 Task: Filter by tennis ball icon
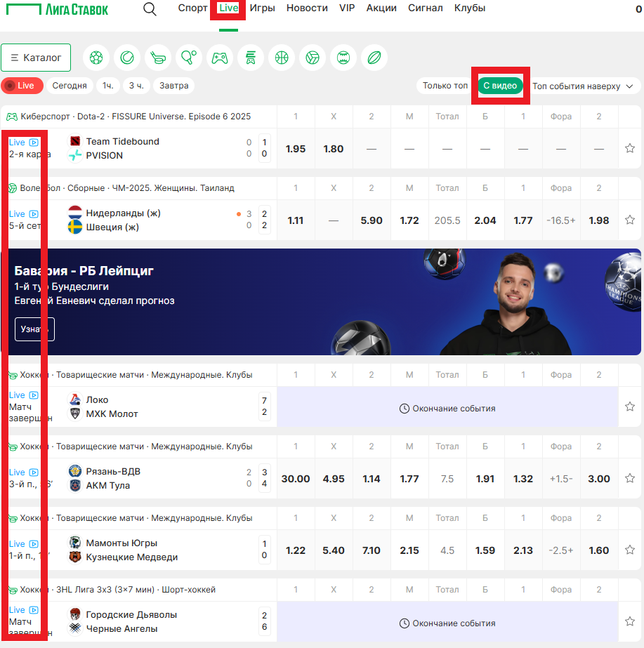[x=127, y=58]
